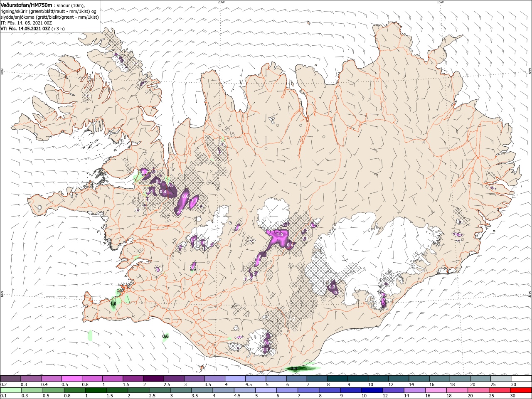
Task: Click the 15W longitude label
Action: click(440, 2)
